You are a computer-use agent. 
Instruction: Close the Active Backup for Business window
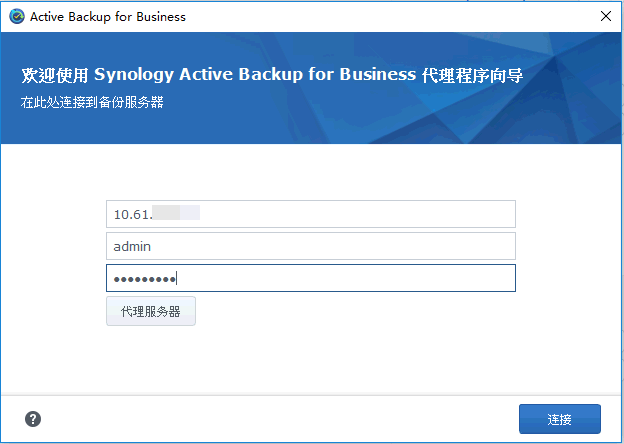(x=606, y=16)
